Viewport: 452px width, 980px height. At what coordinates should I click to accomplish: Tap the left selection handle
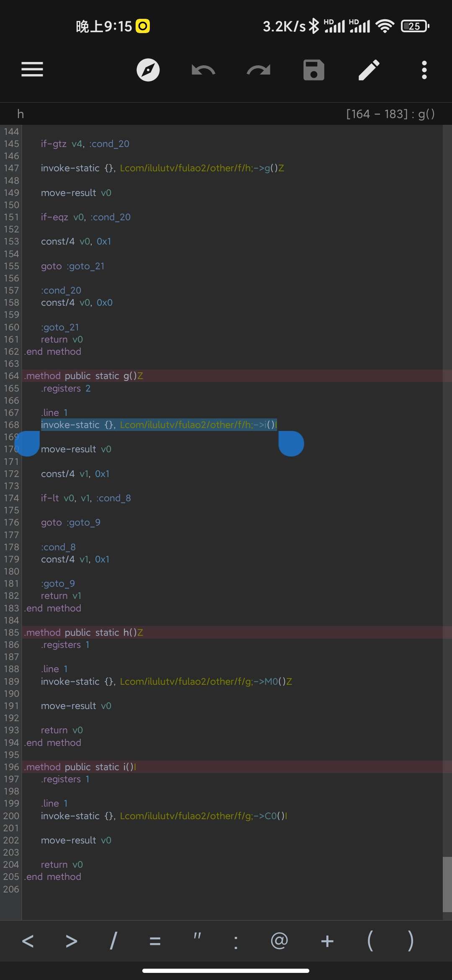27,444
